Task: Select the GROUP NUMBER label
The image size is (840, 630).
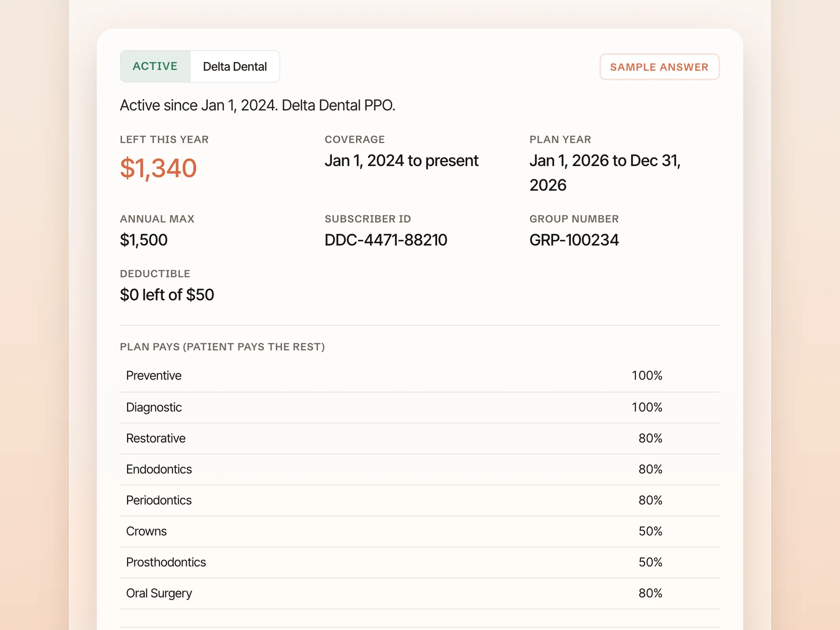Action: tap(574, 219)
